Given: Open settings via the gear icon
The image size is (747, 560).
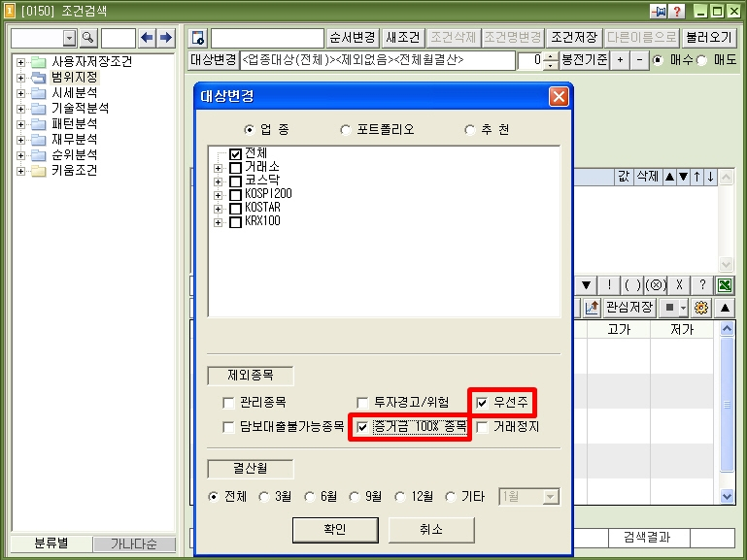Looking at the screenshot, I should (701, 308).
